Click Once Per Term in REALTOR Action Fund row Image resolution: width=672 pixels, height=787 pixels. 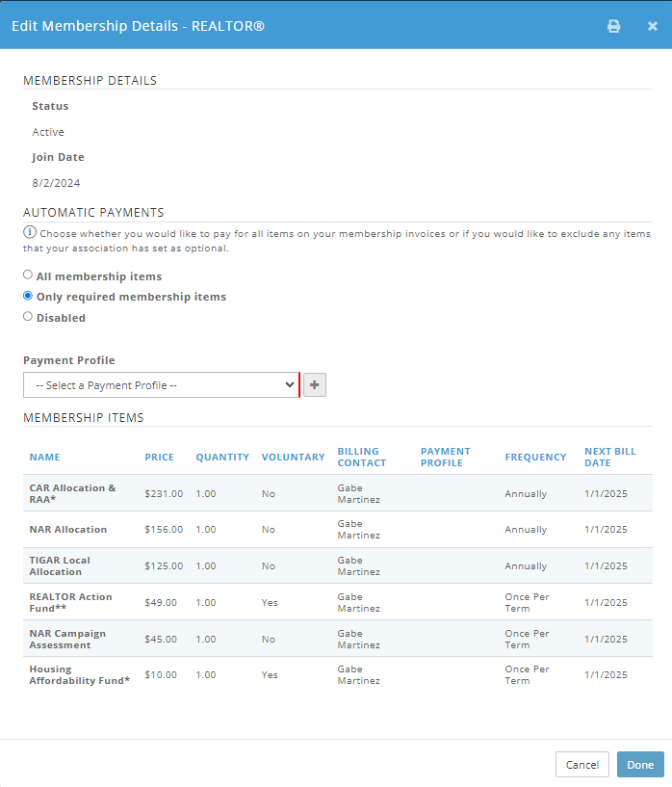(527, 603)
